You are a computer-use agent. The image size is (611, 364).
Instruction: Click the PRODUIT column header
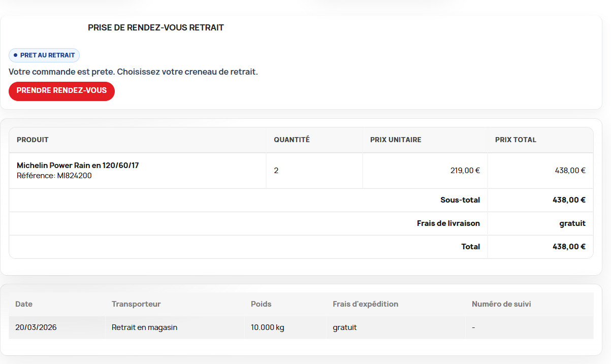33,140
